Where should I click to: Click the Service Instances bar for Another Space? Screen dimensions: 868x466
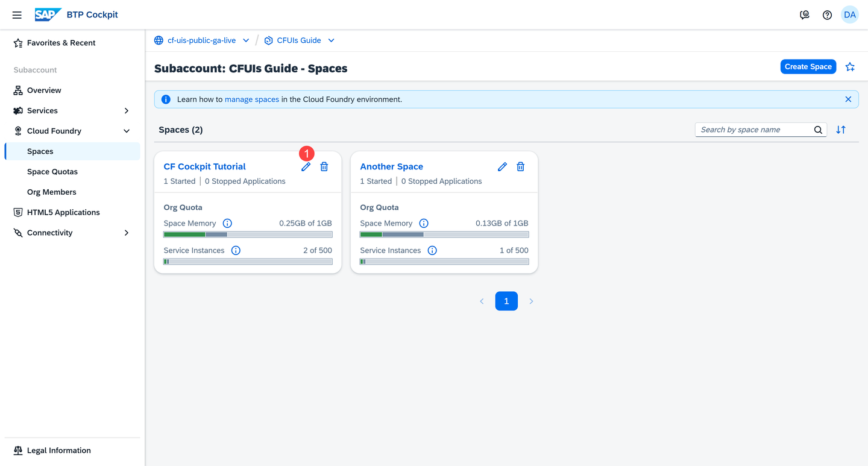[x=444, y=262]
